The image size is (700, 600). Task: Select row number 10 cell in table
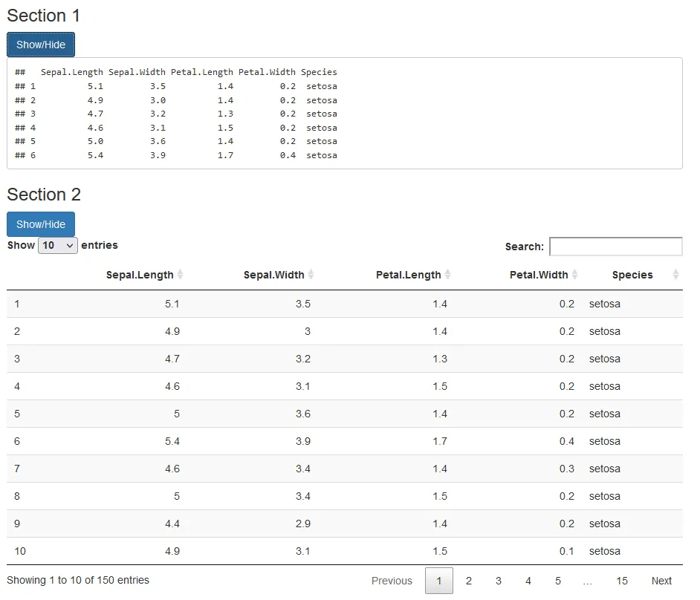click(x=20, y=552)
